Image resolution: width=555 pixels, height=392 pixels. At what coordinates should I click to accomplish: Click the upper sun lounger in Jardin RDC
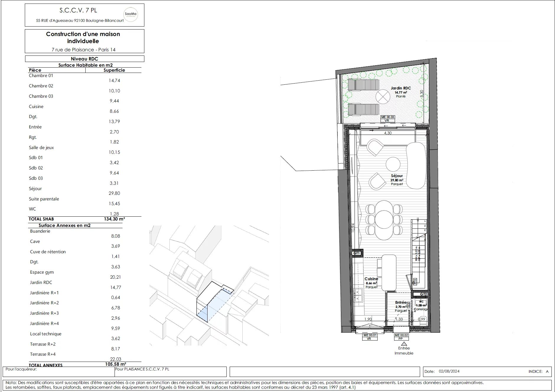363,85
